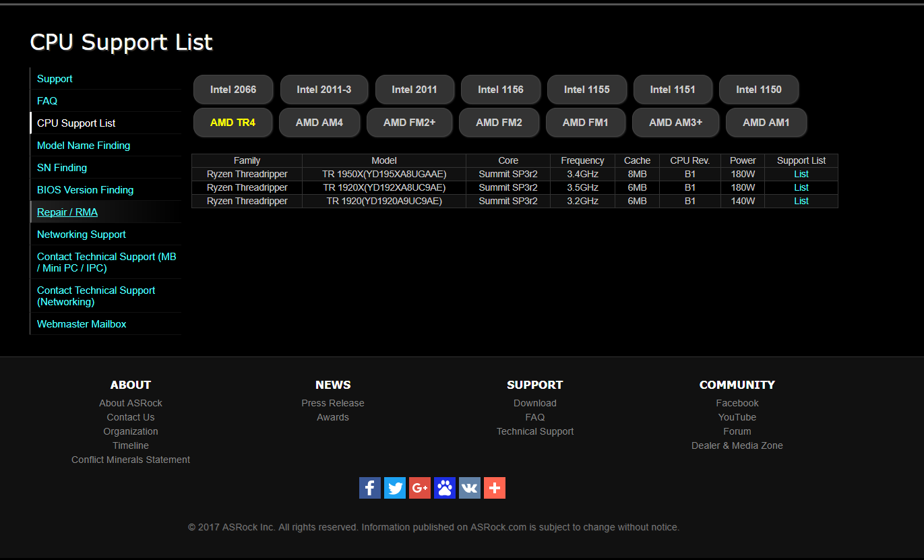Visit Facebook link under Community

[x=737, y=403]
